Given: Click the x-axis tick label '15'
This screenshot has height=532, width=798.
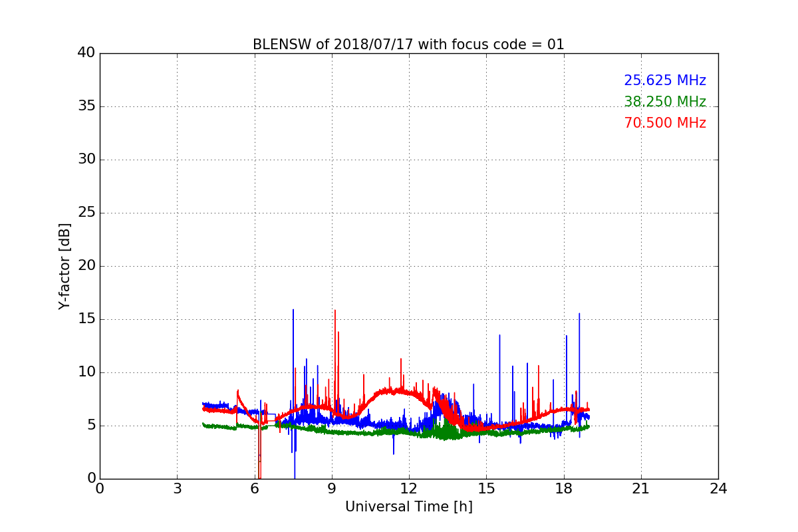Looking at the screenshot, I should 486,488.
